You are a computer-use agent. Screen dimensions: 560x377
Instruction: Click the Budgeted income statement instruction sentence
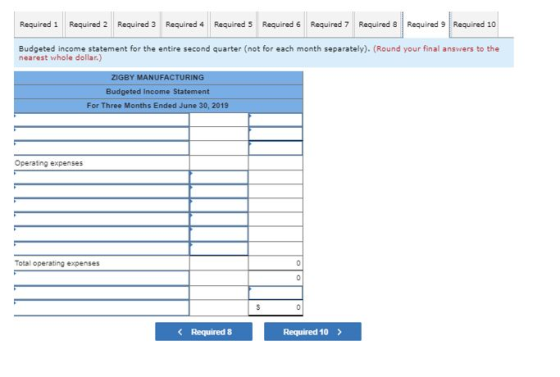click(x=195, y=49)
